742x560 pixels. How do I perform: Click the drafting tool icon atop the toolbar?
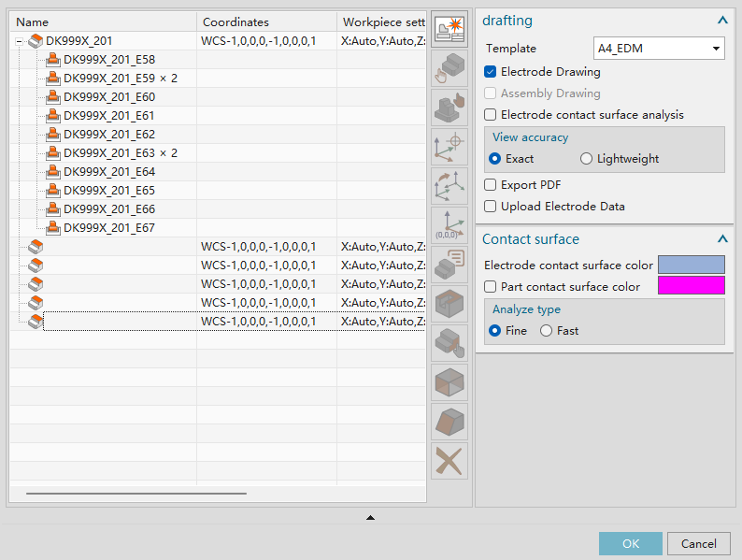[x=449, y=29]
